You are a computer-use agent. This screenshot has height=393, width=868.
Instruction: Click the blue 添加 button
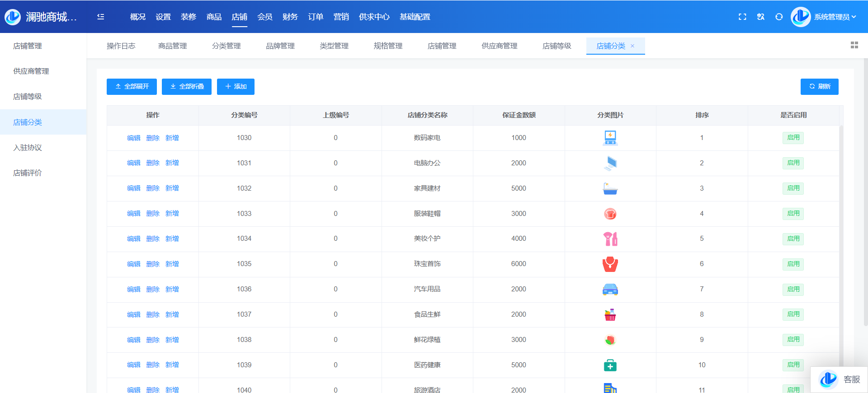[236, 87]
